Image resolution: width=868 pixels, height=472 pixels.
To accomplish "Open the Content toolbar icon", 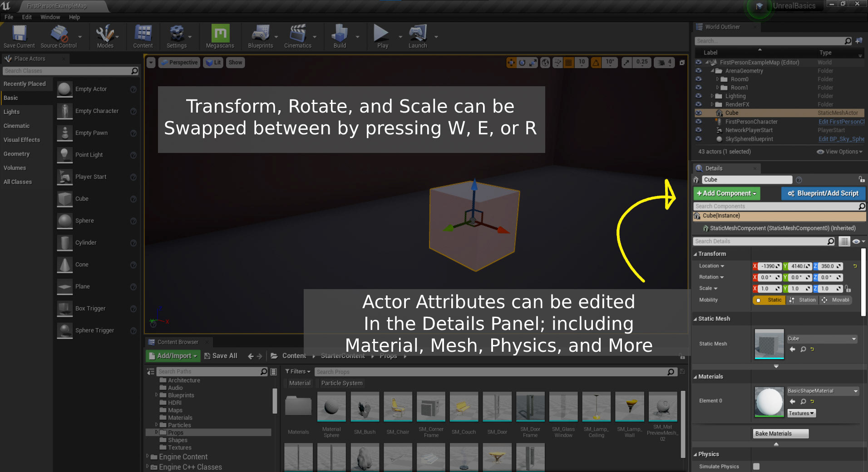I will pos(143,36).
